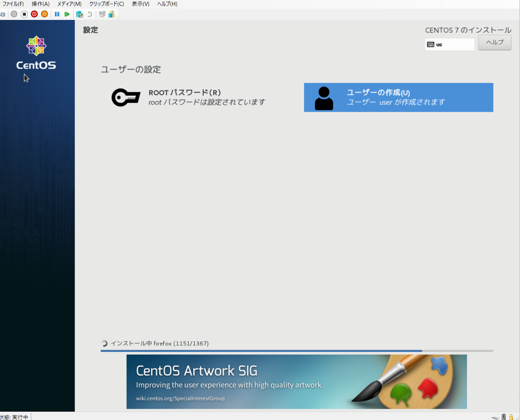The width and height of the screenshot is (520, 420).
Task: Click the Ctrl+Alt+Del toolbar icon
Action: [x=3, y=14]
